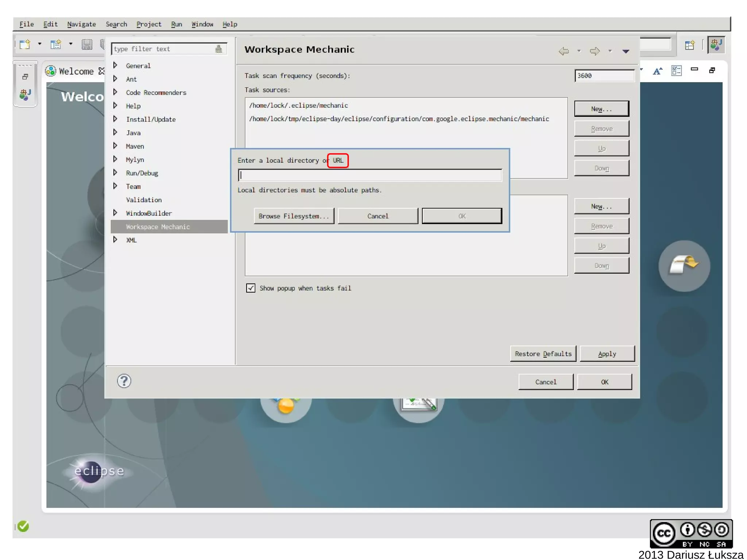747x560 pixels.
Task: Click the Restore Defaults button
Action: [543, 354]
